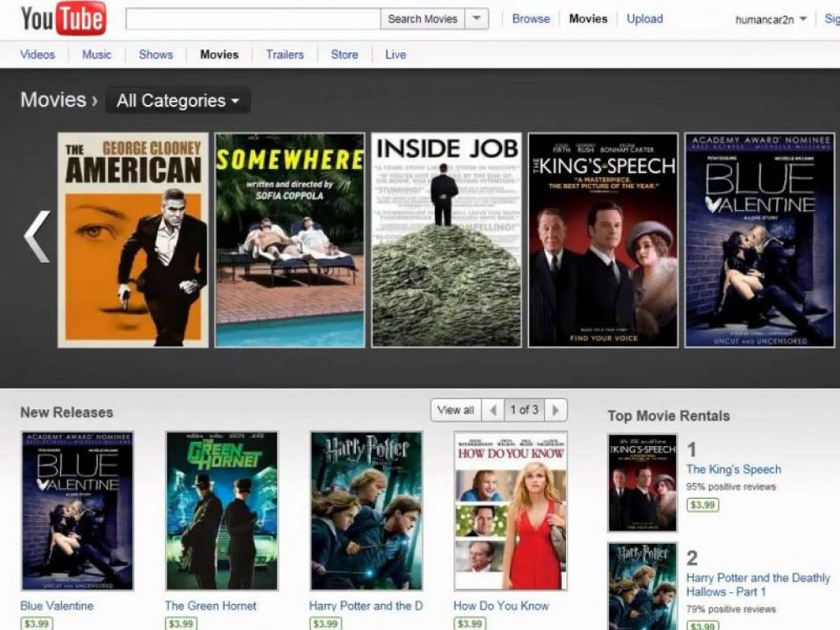The image size is (840, 630).
Task: Click the Movies breadcrumb heading
Action: pos(53,100)
